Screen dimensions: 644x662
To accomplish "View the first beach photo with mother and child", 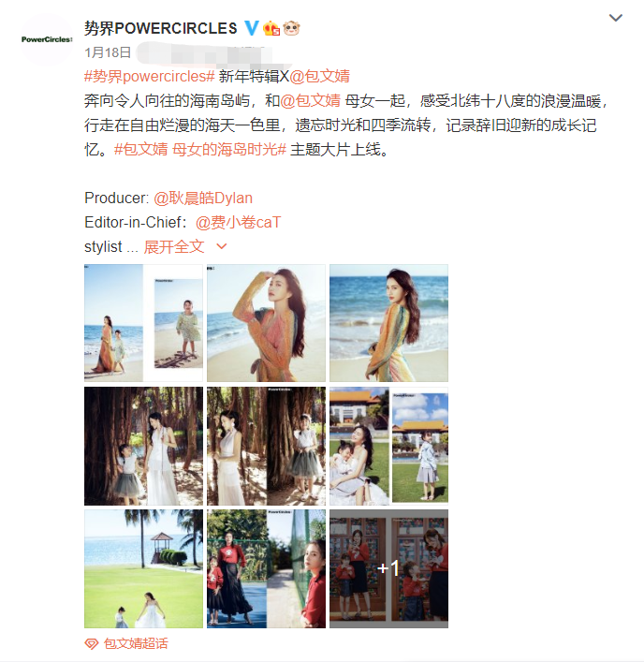I will pos(143,323).
